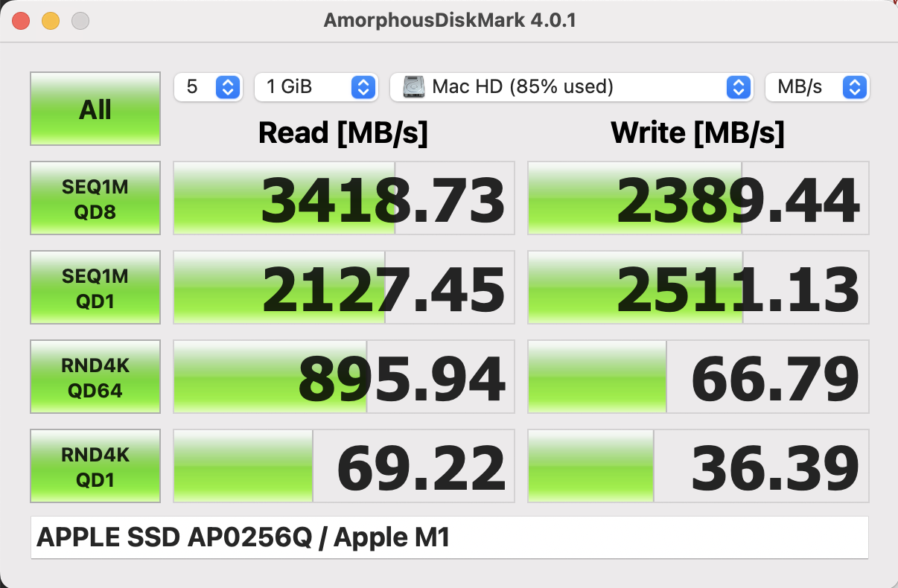Minimize the window with the yellow button
This screenshot has height=588, width=898.
point(51,21)
